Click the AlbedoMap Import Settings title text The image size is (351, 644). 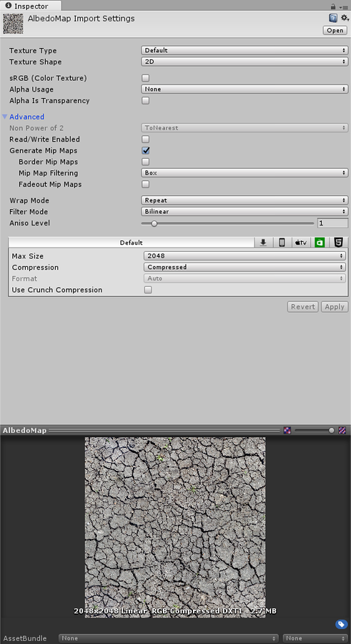81,19
